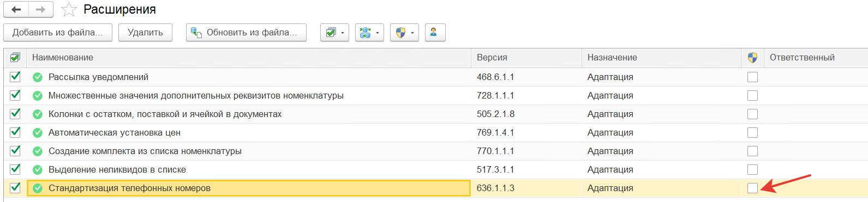Select the Рассылка уведомлений row name

tap(98, 77)
